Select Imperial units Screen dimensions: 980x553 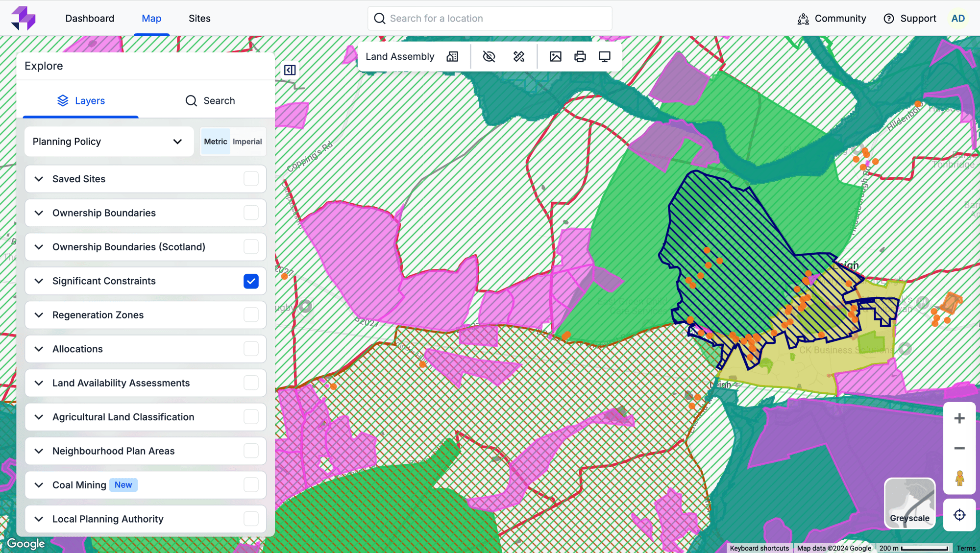(247, 142)
